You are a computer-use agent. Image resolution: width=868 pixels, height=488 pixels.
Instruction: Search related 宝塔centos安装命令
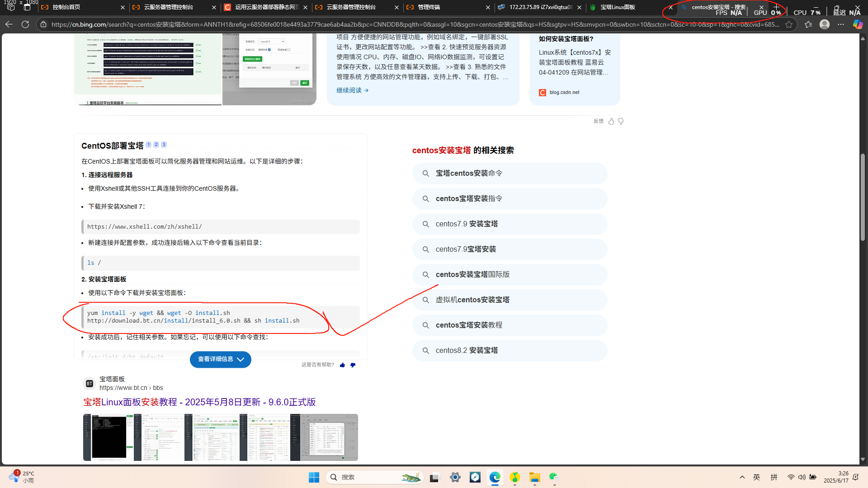point(509,173)
